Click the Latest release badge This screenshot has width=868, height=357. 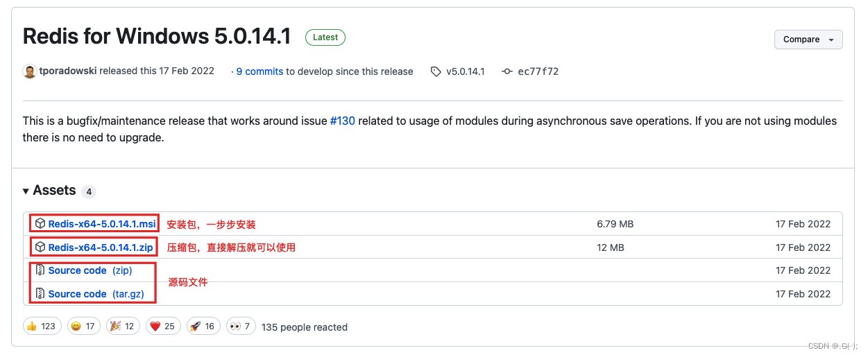(x=325, y=37)
